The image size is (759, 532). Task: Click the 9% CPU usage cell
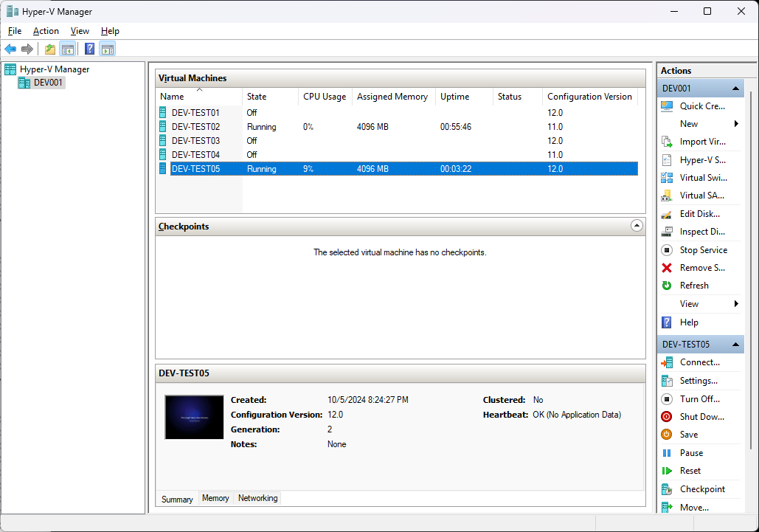(x=308, y=169)
